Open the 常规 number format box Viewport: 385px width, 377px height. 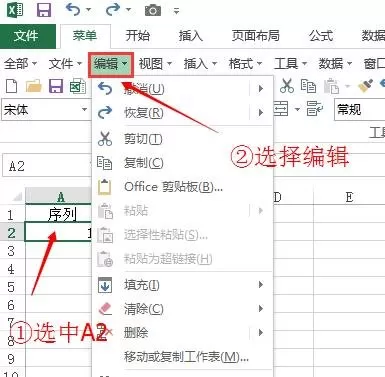(x=359, y=109)
